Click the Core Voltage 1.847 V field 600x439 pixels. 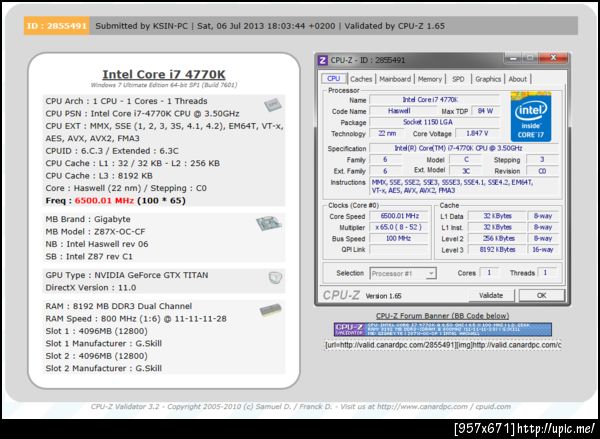pyautogui.click(x=477, y=133)
